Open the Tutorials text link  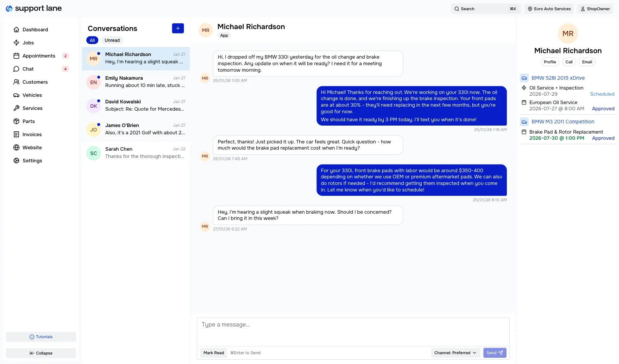click(x=44, y=337)
